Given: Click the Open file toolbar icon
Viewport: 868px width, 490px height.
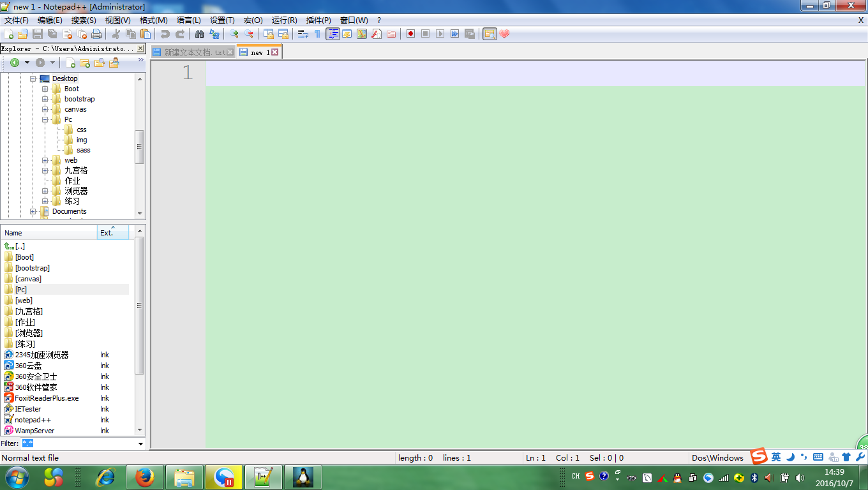Looking at the screenshot, I should 22,34.
